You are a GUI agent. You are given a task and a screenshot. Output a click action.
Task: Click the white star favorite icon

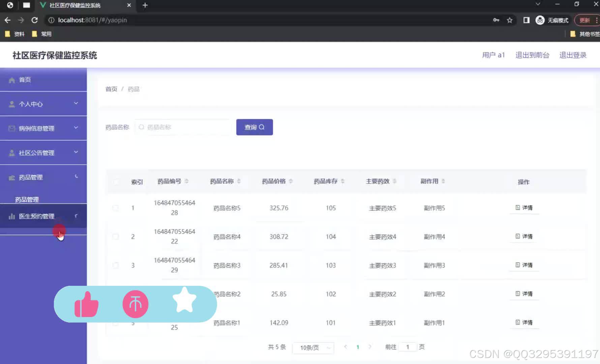[x=184, y=300]
